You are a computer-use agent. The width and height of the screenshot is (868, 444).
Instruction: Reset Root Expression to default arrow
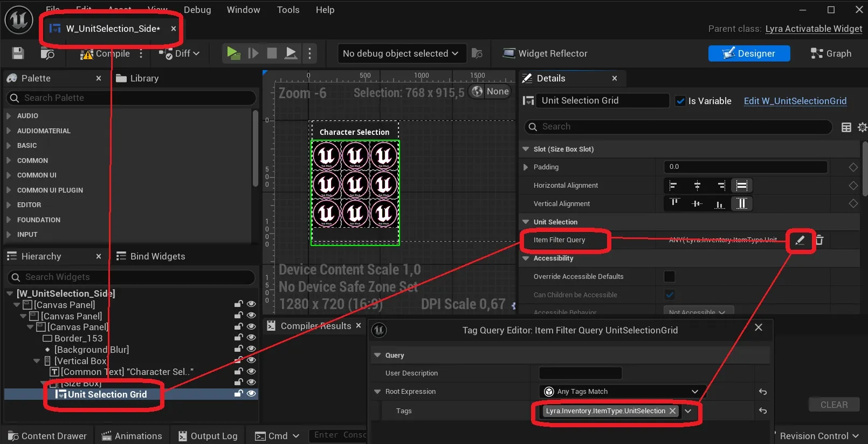pyautogui.click(x=763, y=392)
